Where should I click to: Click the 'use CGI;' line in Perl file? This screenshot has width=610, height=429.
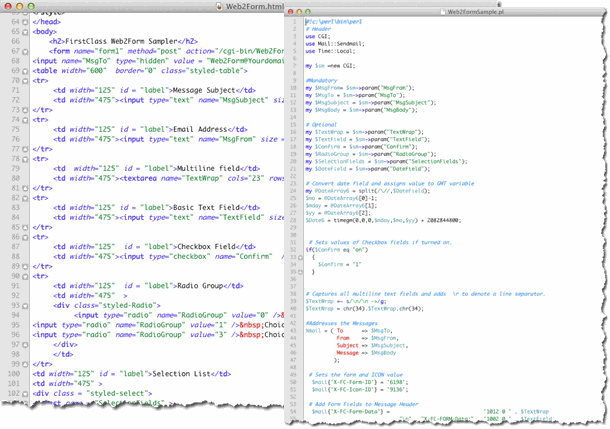point(317,35)
